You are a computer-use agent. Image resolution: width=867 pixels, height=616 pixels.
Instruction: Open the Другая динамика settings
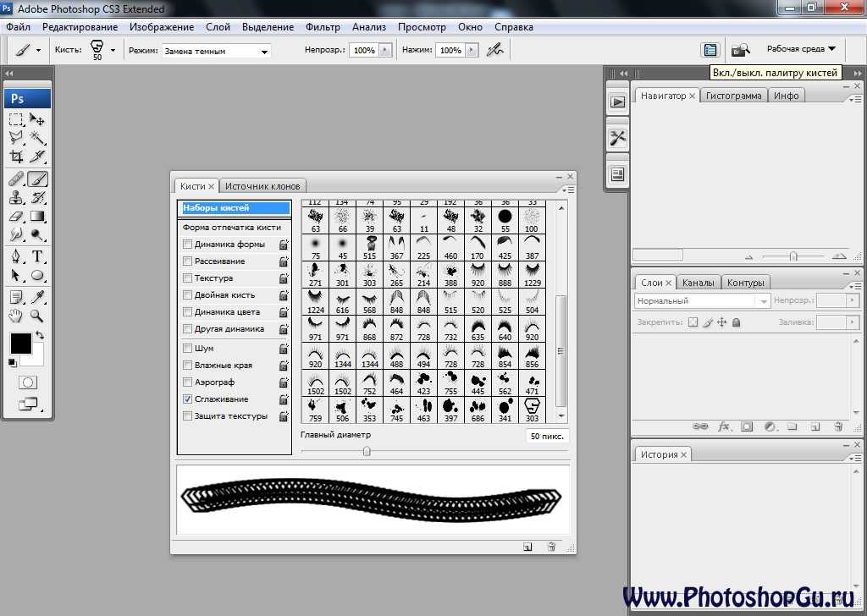coord(229,328)
